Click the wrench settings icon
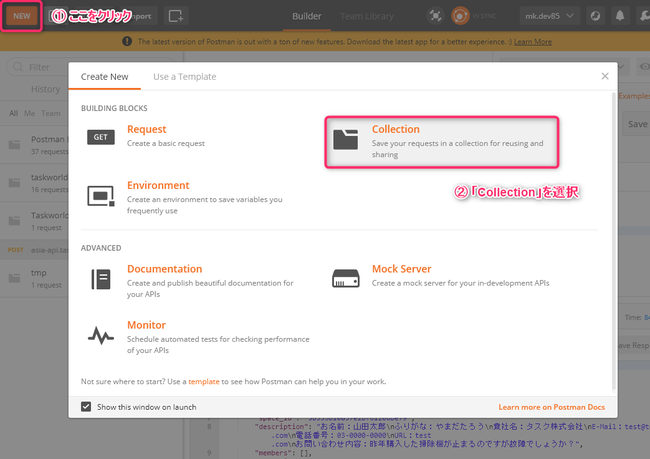The height and width of the screenshot is (459, 650). point(644,16)
